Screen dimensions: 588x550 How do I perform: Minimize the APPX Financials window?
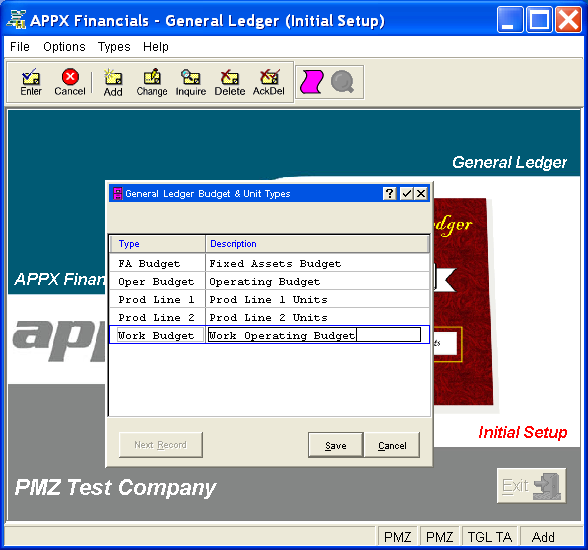[x=510, y=19]
